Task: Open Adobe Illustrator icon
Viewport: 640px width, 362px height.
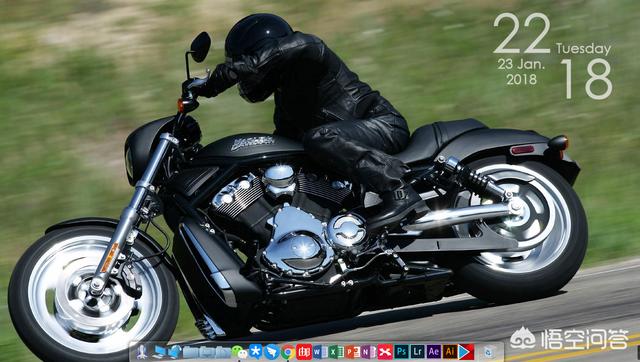Action: [x=450, y=351]
